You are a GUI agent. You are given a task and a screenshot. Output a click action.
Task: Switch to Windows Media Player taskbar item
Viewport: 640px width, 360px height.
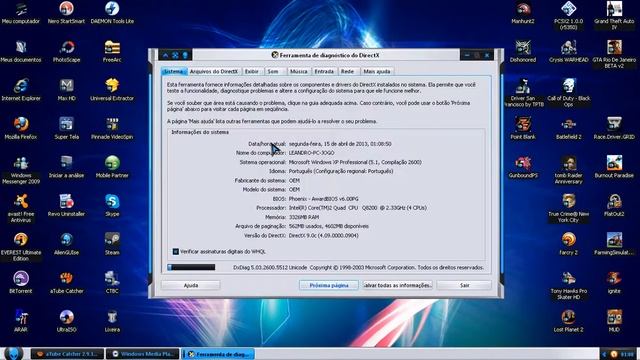point(142,354)
